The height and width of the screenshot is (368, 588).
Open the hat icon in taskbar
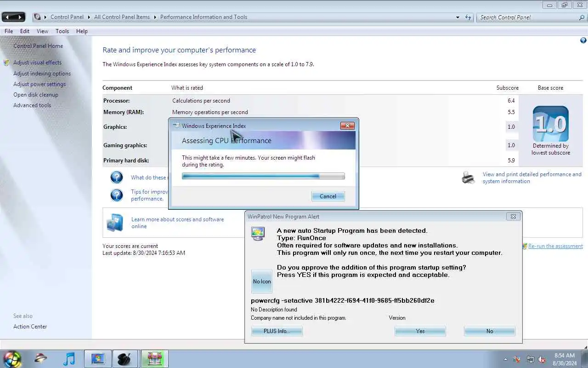click(41, 358)
